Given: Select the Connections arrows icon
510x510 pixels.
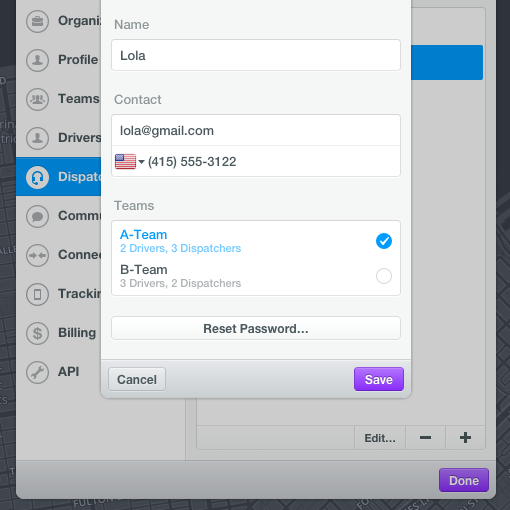Looking at the screenshot, I should pyautogui.click(x=37, y=255).
